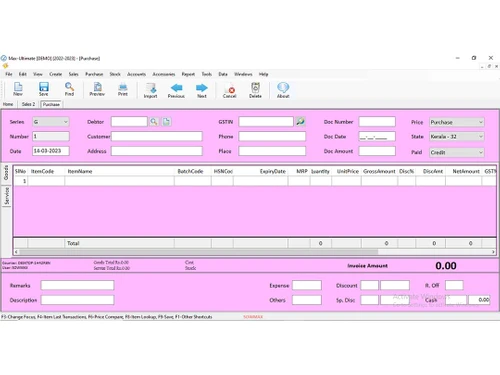The height and width of the screenshot is (375, 500).
Task: Click the grid scroll right arrow
Action: click(493, 252)
